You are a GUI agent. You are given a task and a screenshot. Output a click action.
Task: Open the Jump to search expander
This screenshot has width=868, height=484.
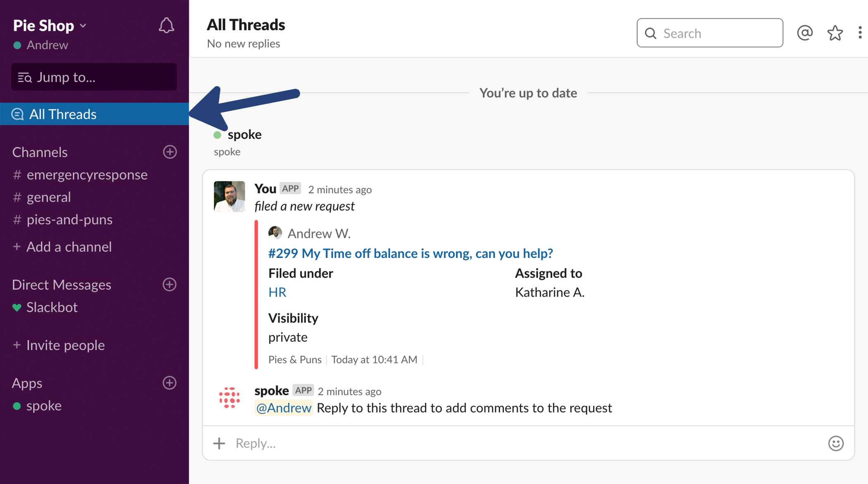click(x=93, y=76)
